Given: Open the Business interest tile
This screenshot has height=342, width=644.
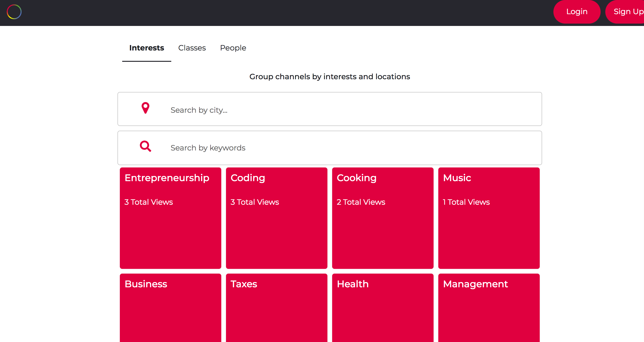Looking at the screenshot, I should (170, 308).
